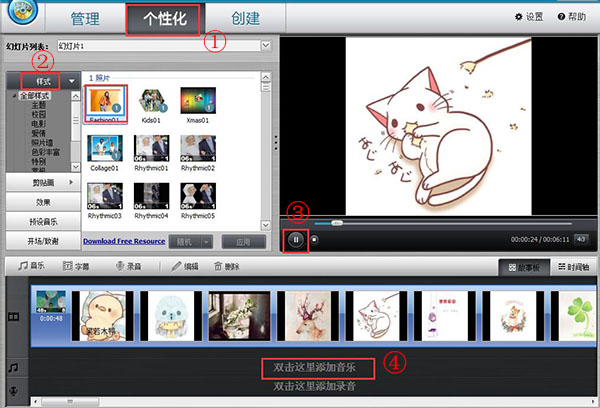Select the 爱情 style category
Viewport: 600px width, 408px height.
38,133
